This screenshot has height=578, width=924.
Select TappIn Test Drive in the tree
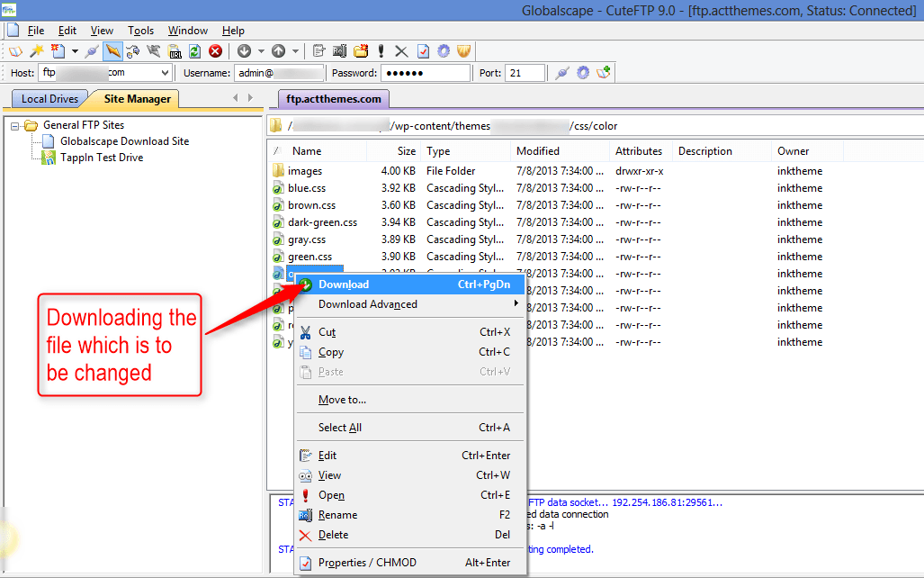point(102,158)
